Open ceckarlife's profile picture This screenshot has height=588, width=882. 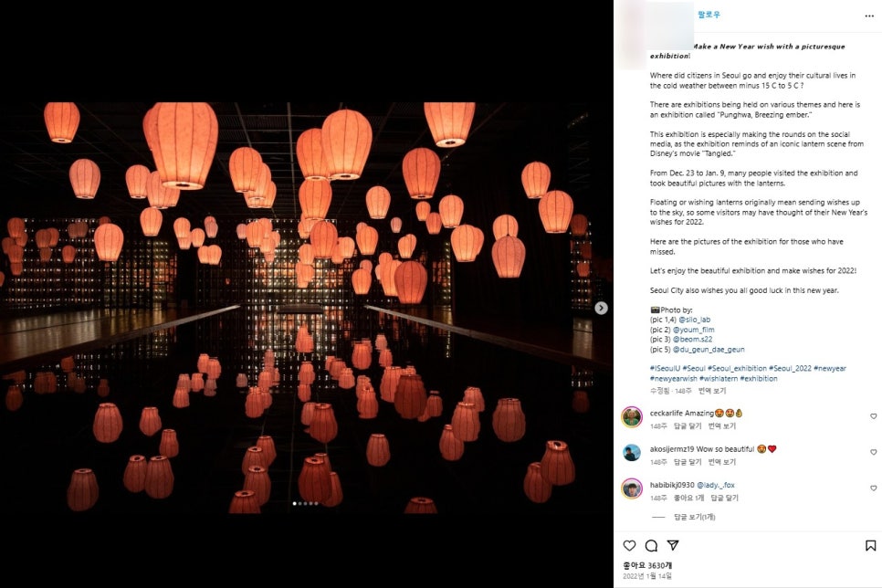[632, 417]
